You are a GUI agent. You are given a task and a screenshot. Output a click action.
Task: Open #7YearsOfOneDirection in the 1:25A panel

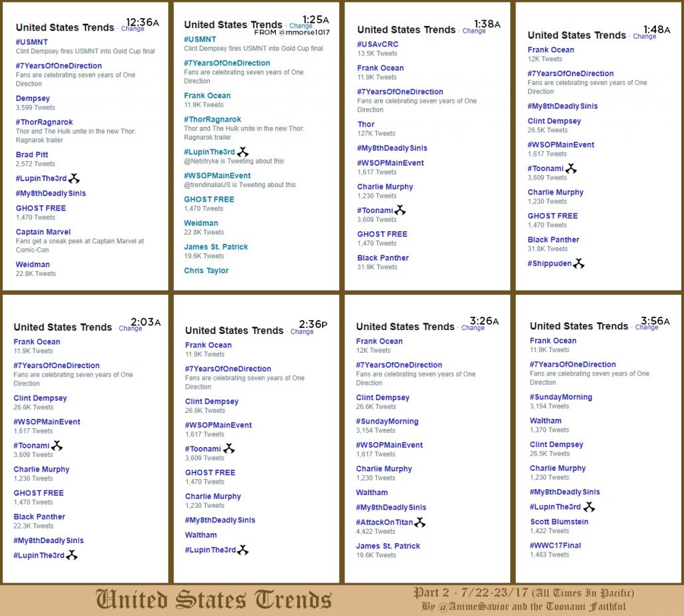click(x=227, y=63)
